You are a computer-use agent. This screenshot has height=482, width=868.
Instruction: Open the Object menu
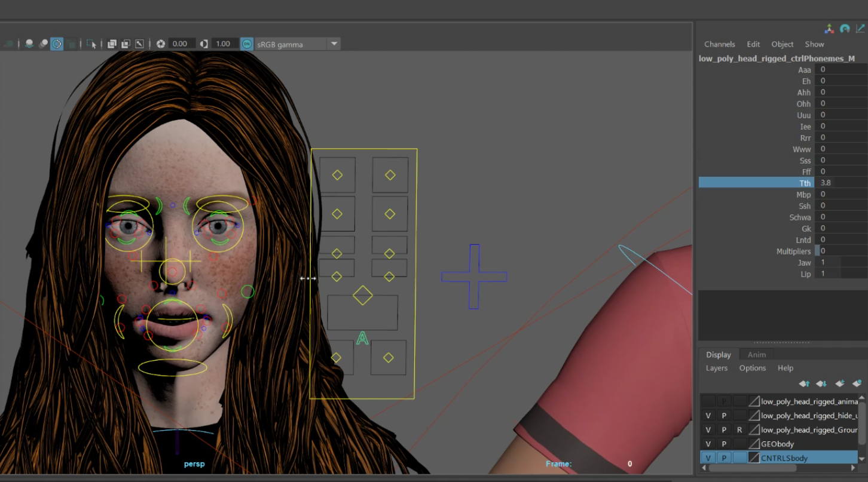click(782, 44)
